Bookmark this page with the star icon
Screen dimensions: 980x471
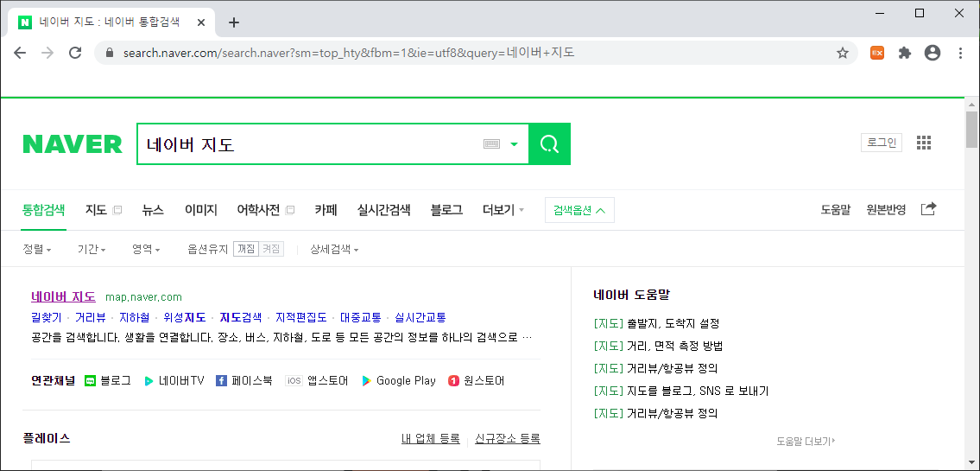(843, 54)
